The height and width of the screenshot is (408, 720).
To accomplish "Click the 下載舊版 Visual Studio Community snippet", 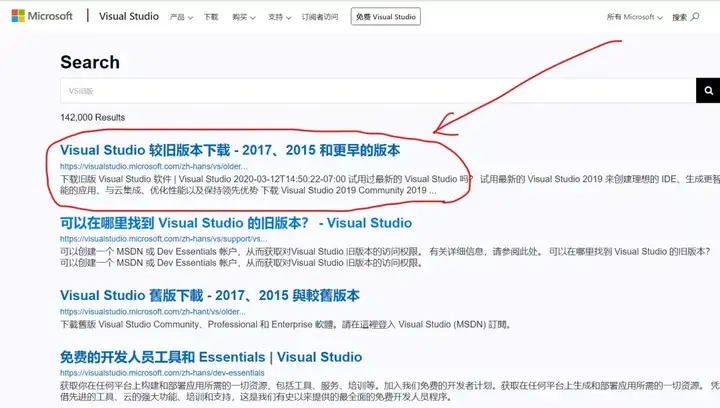I will coord(286,324).
